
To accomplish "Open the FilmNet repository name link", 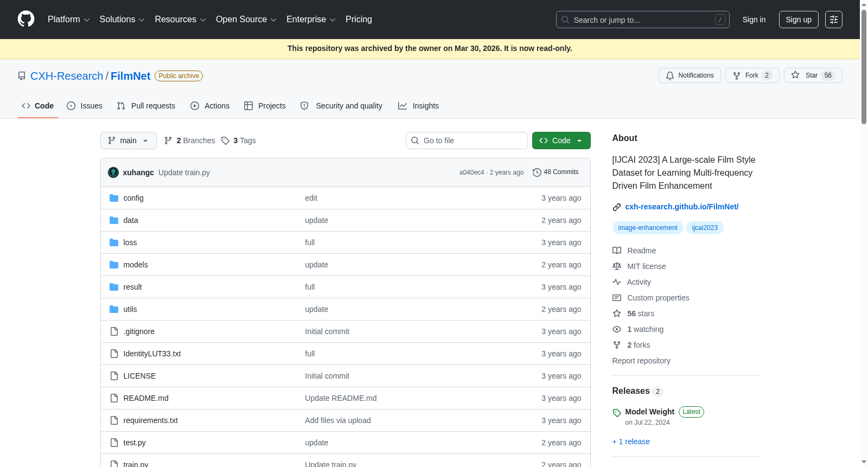I will (131, 76).
